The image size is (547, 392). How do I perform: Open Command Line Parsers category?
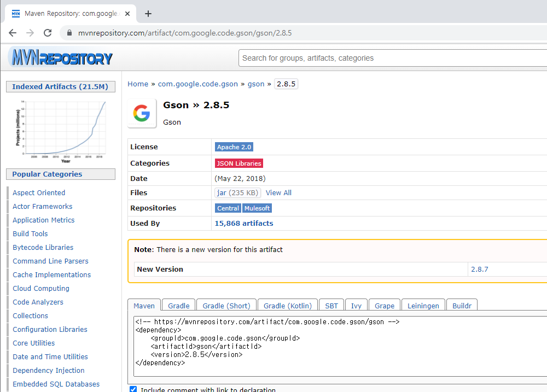[x=50, y=261]
